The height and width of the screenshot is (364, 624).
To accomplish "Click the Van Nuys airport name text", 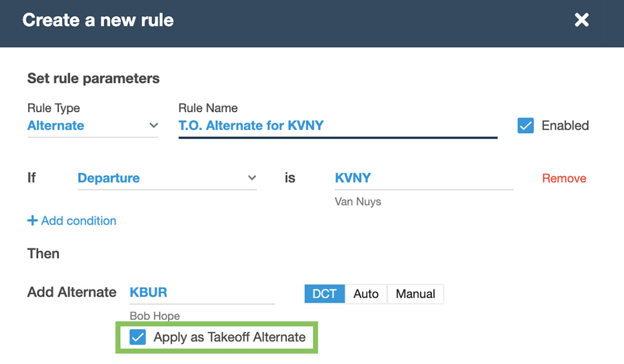I will click(358, 202).
